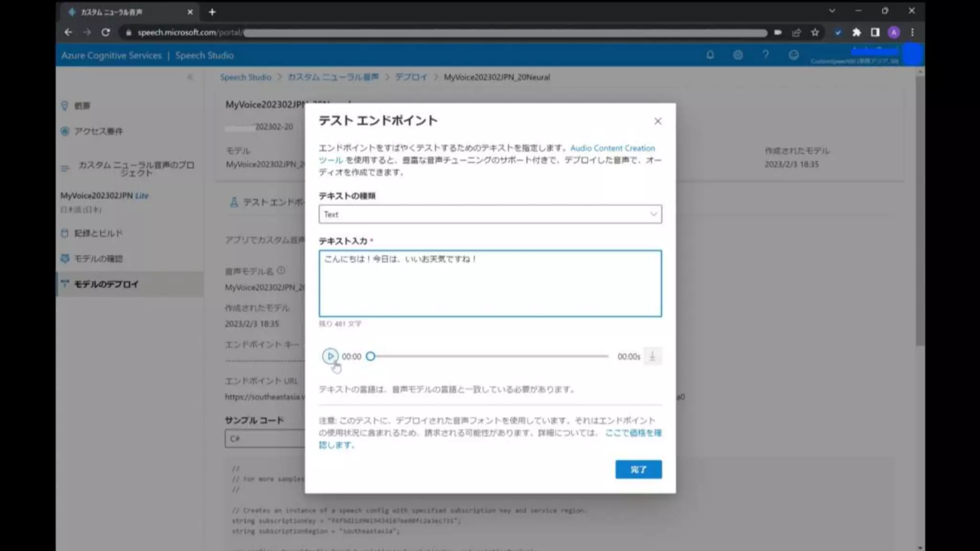Reload the browser page
This screenshot has width=980, height=551.
tap(106, 33)
